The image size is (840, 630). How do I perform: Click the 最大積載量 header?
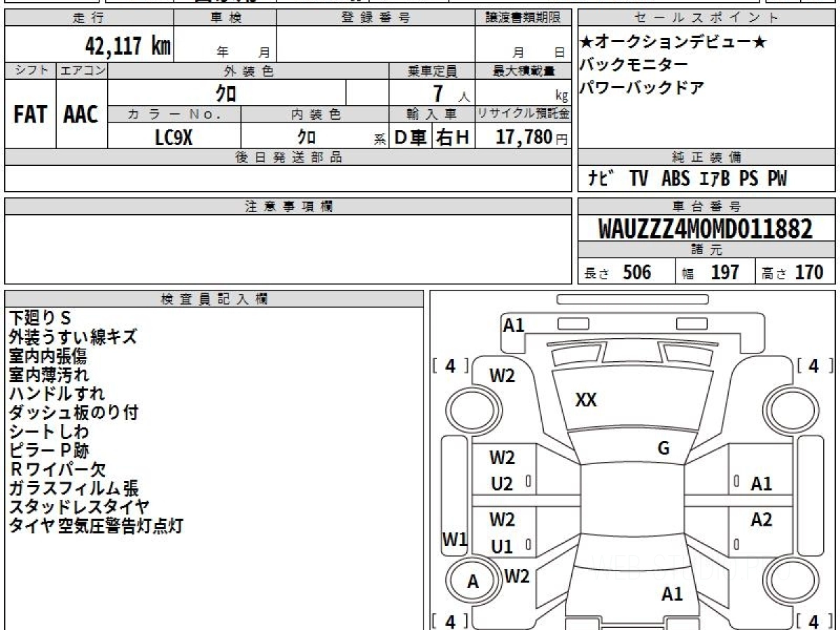click(523, 71)
